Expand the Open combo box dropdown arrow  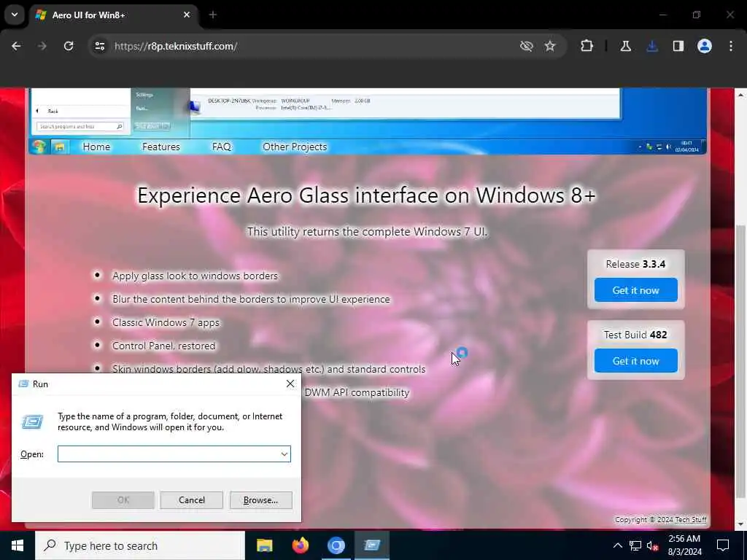285,454
